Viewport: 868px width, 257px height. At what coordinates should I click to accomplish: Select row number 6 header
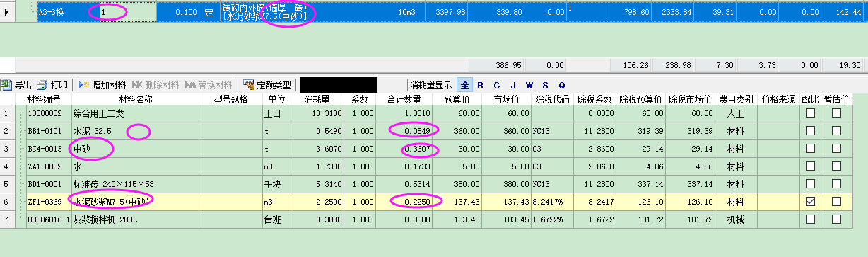6,202
